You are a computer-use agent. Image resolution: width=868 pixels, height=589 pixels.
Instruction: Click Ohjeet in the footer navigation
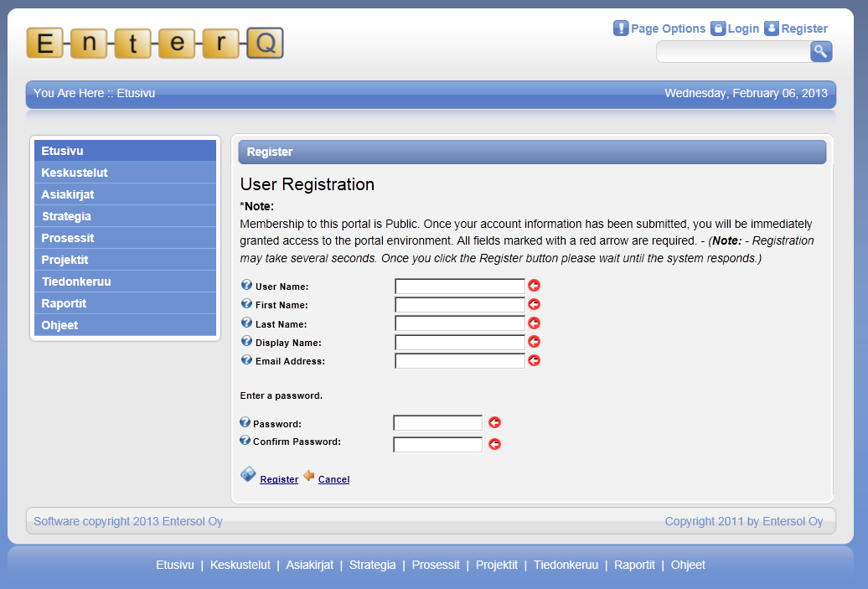688,565
